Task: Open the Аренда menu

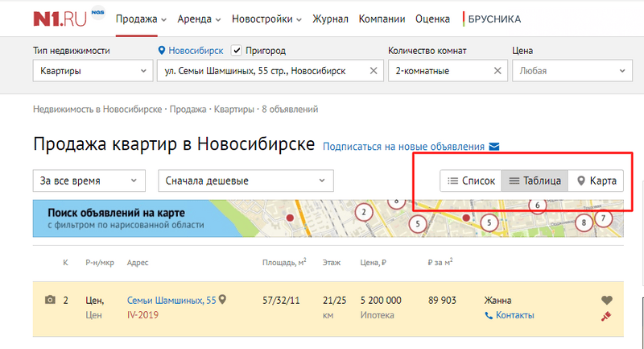Action: pyautogui.click(x=200, y=19)
